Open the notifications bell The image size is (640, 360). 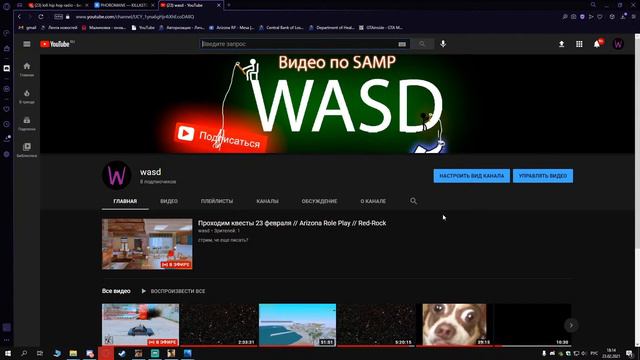tap(597, 44)
